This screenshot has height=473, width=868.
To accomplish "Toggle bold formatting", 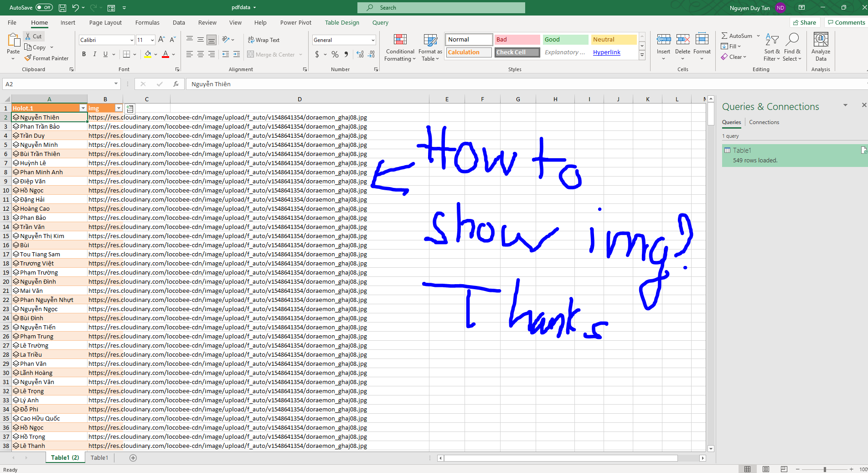I will 83,54.
